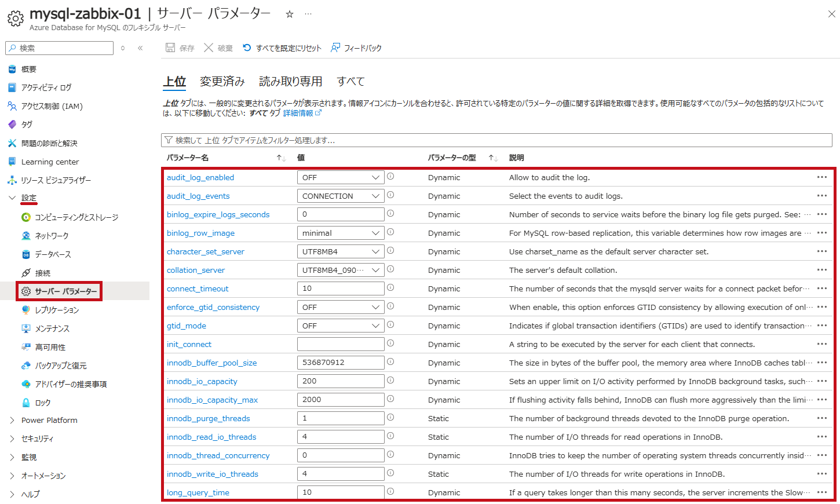Open innodb_purge_threads parameter link
This screenshot has height=504, width=840.
pyautogui.click(x=209, y=418)
